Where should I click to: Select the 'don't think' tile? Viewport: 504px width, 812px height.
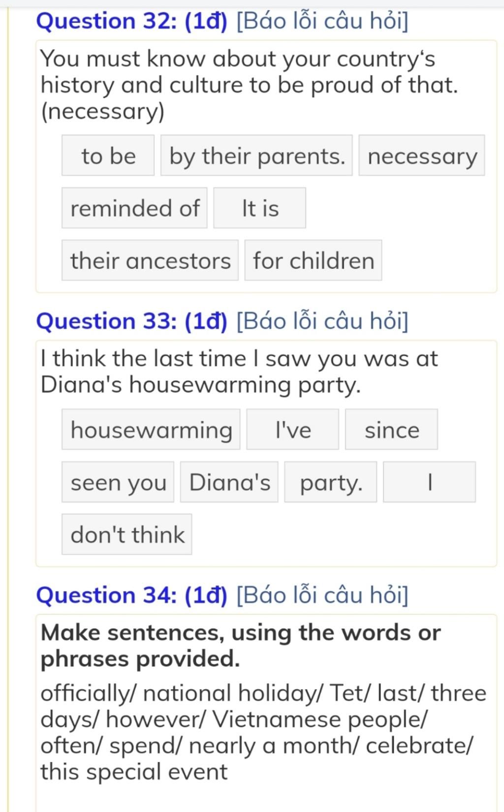tap(127, 534)
